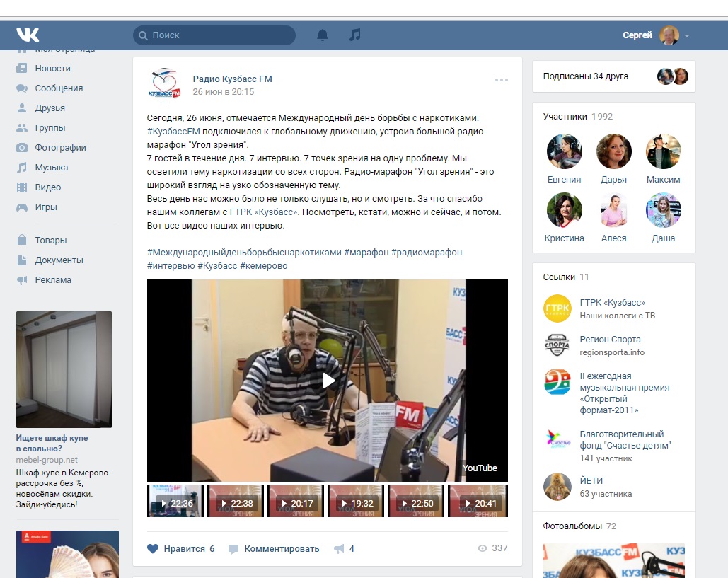
Task: Open member Даша's profile photo
Action: point(663,210)
